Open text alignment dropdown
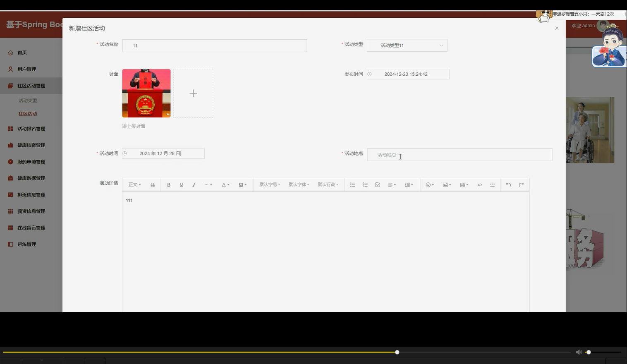The image size is (627, 364). click(392, 185)
